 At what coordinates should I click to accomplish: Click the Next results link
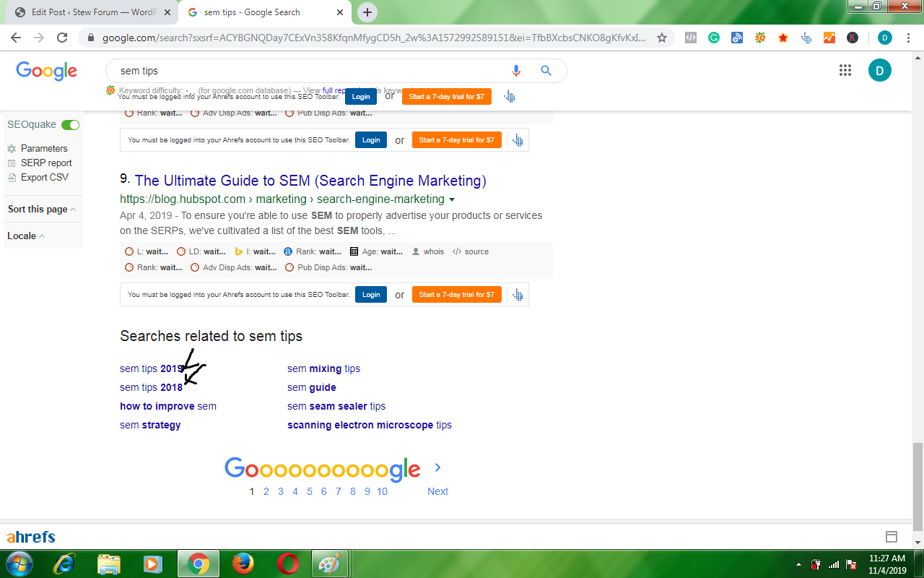[x=437, y=491]
